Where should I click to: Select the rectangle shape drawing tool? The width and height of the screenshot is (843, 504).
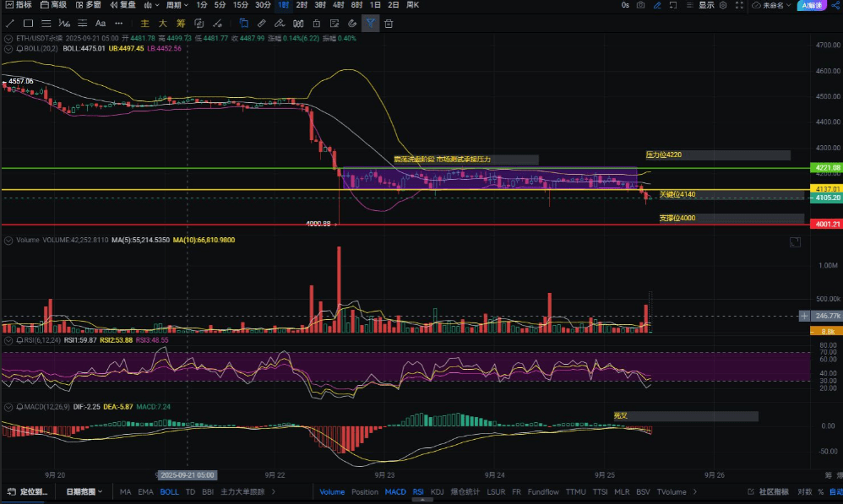pos(28,24)
